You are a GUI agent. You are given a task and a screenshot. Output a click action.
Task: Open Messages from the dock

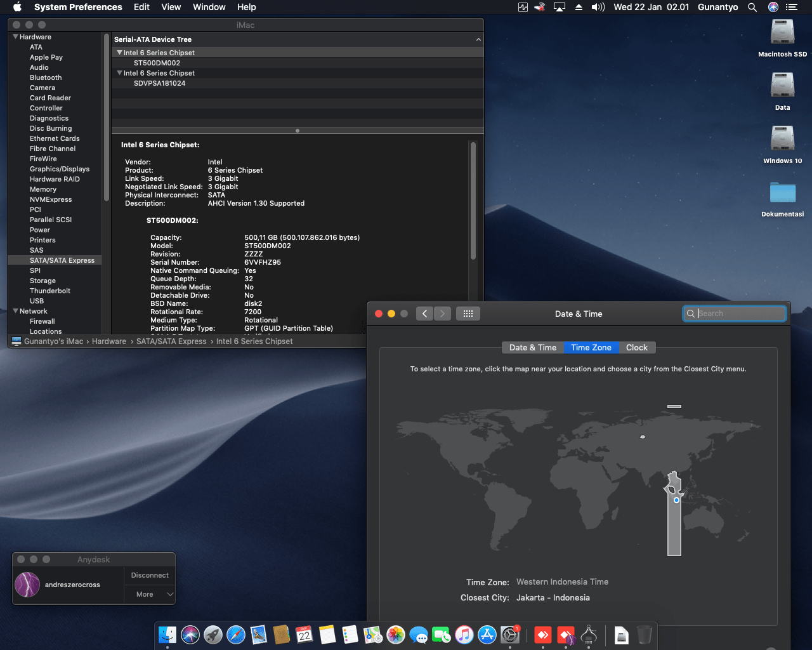(419, 635)
